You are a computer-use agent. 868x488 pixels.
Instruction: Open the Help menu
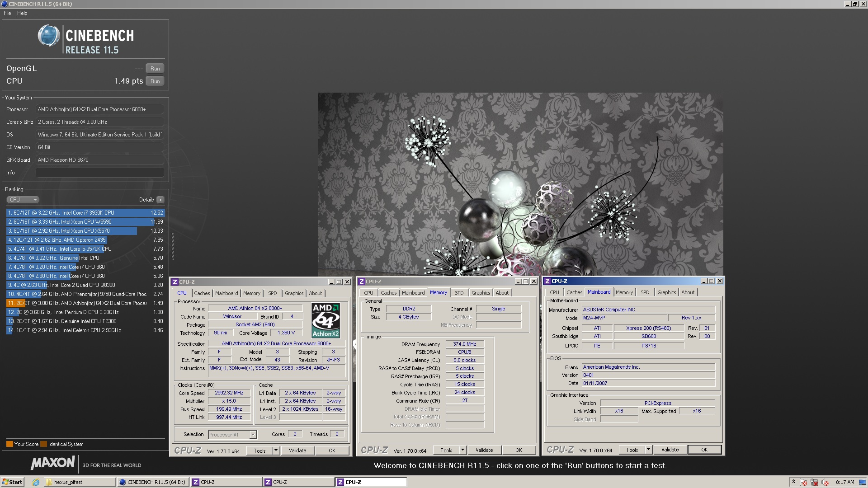tap(22, 13)
